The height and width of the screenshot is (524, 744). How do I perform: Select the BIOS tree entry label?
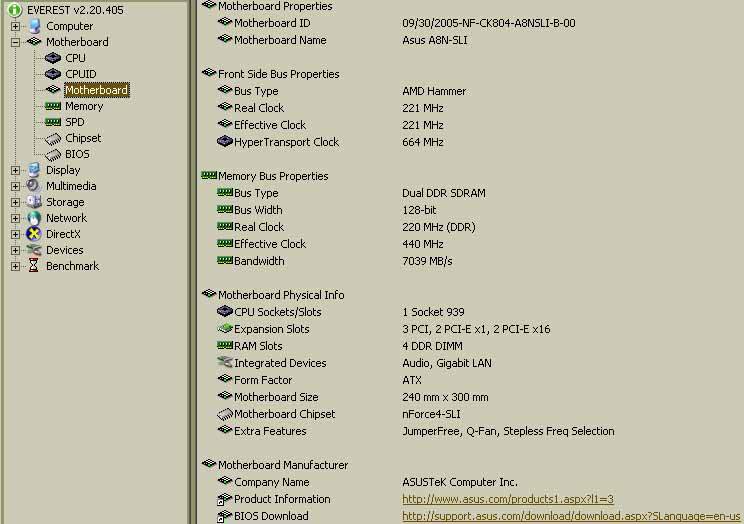(77, 154)
